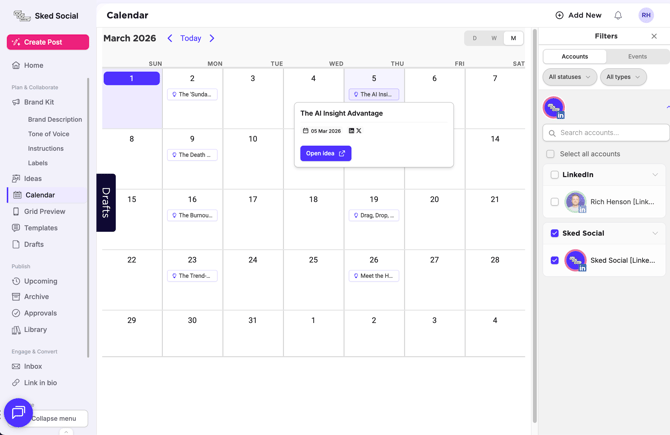Click Add New button
The height and width of the screenshot is (435, 670).
point(578,15)
